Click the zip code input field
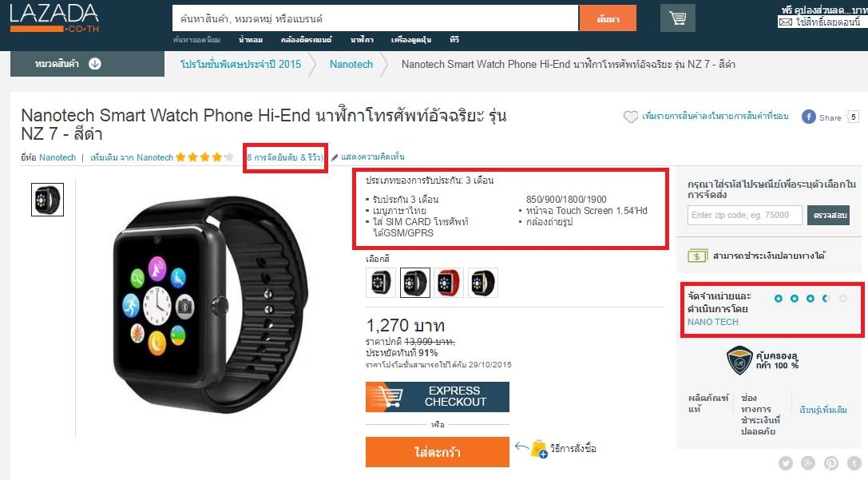Viewport: 868px width, 480px height. [x=744, y=216]
